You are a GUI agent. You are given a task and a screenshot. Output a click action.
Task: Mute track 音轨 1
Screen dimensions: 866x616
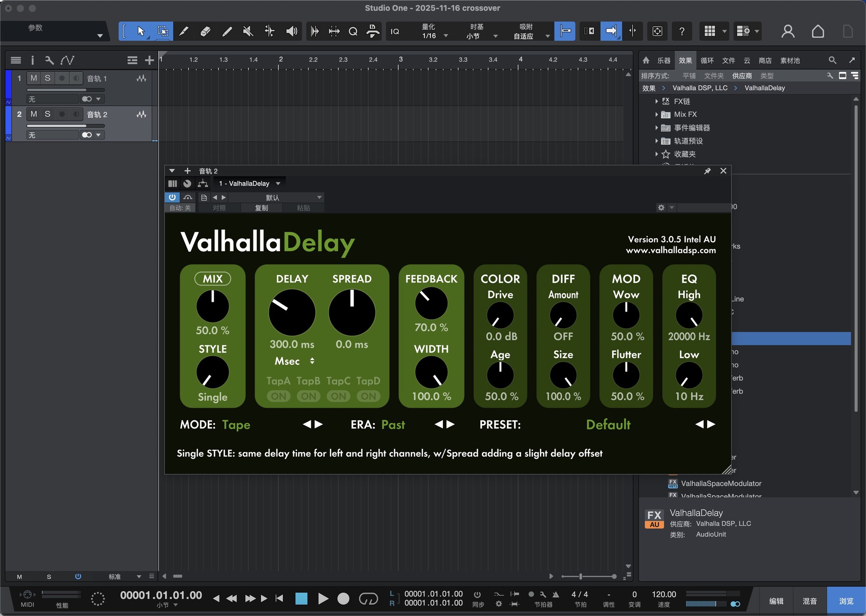pyautogui.click(x=34, y=78)
